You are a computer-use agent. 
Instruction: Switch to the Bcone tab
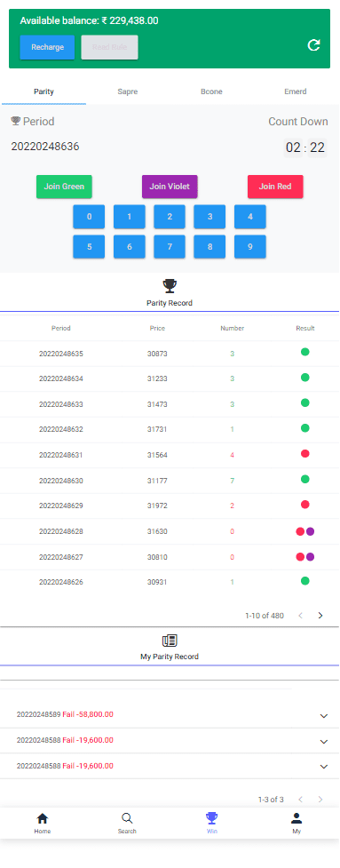coord(212,92)
